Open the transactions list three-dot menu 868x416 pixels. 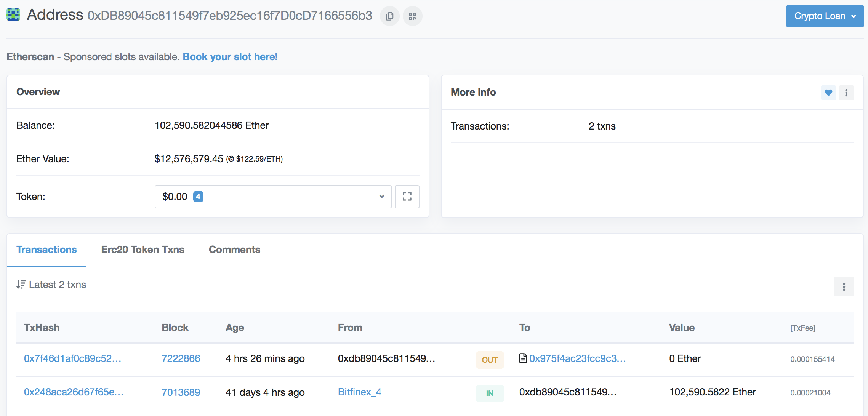click(844, 286)
